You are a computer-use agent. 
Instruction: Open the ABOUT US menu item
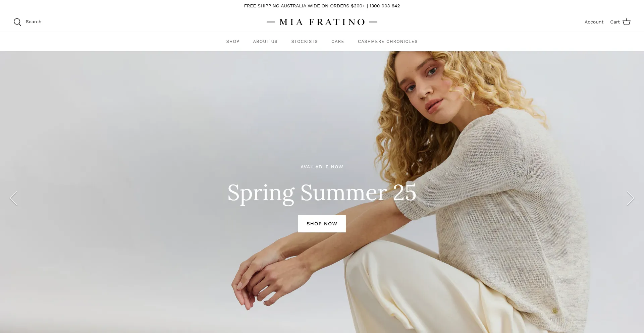click(x=265, y=42)
